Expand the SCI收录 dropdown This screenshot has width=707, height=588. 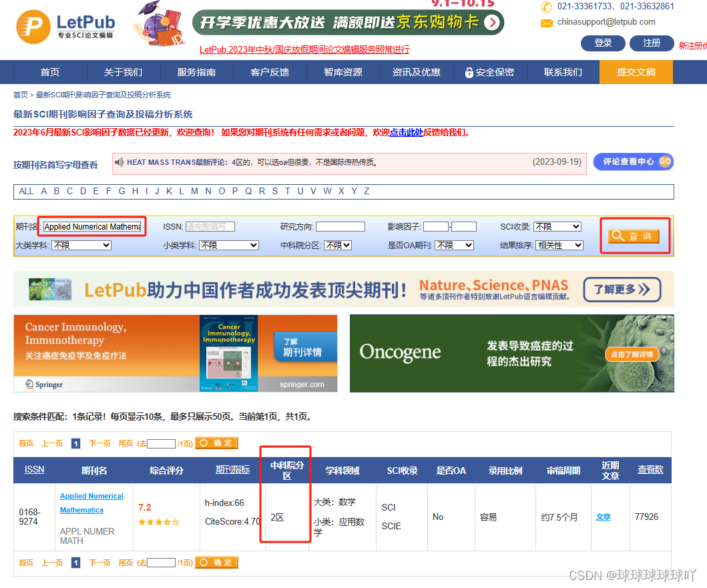(x=557, y=226)
